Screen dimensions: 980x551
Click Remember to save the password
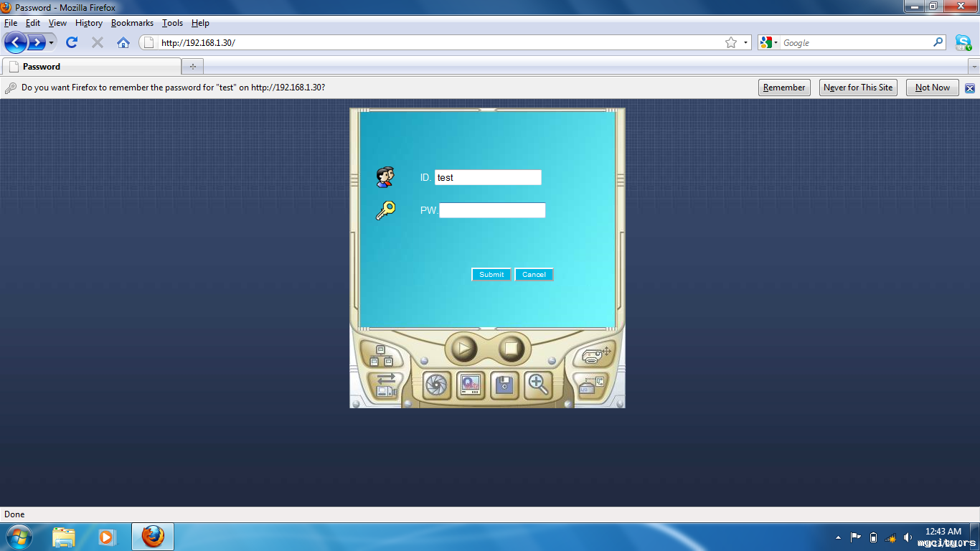click(784, 88)
